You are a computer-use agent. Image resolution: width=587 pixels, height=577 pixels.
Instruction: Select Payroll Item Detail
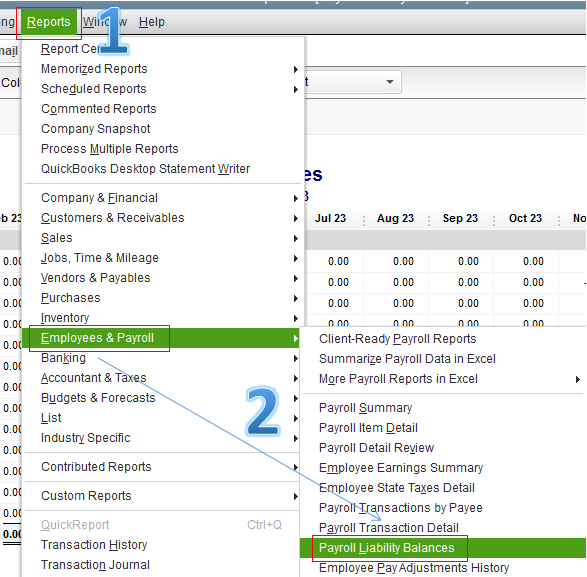[368, 428]
